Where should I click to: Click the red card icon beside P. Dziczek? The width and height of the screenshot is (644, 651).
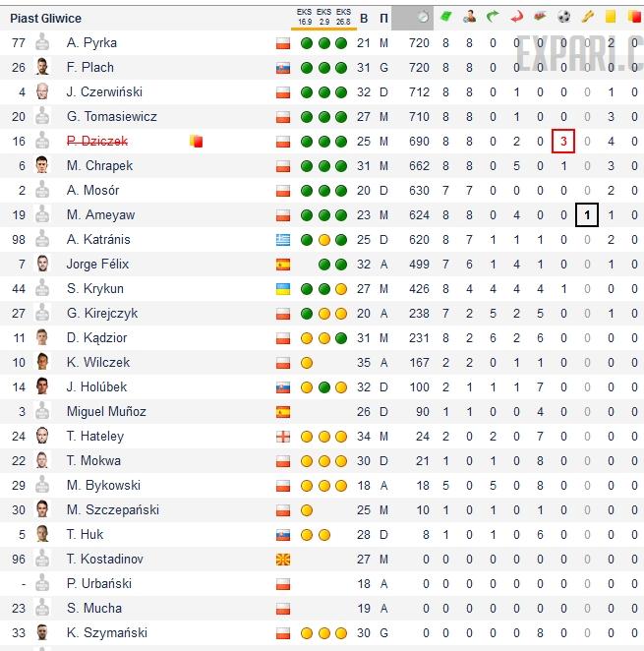pyautogui.click(x=197, y=142)
